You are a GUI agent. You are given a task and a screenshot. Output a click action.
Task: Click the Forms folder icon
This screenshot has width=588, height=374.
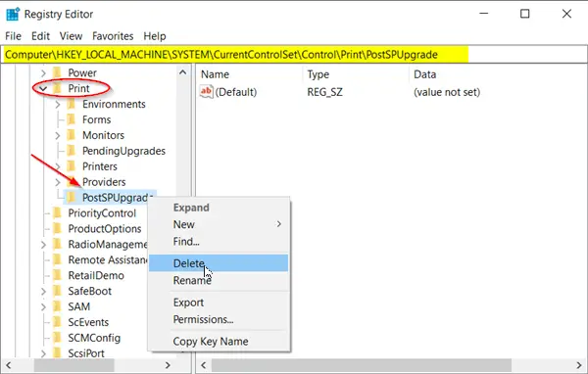(x=72, y=119)
